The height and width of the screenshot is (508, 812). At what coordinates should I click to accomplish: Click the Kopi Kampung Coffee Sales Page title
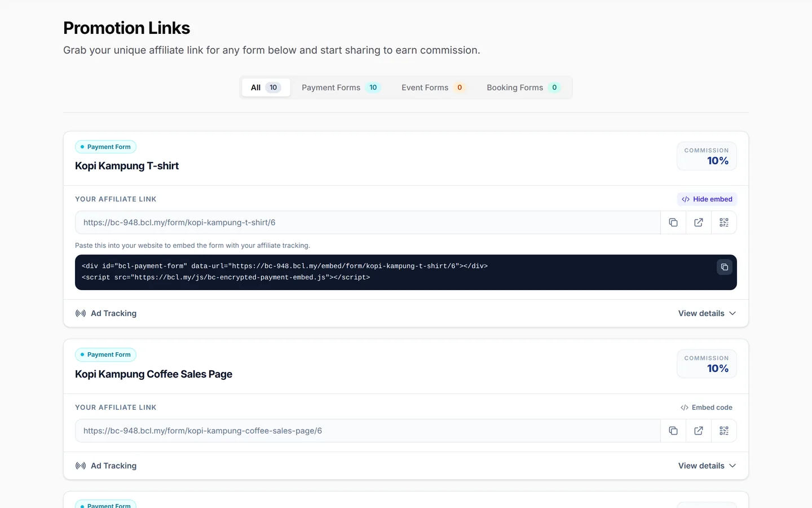coord(153,374)
